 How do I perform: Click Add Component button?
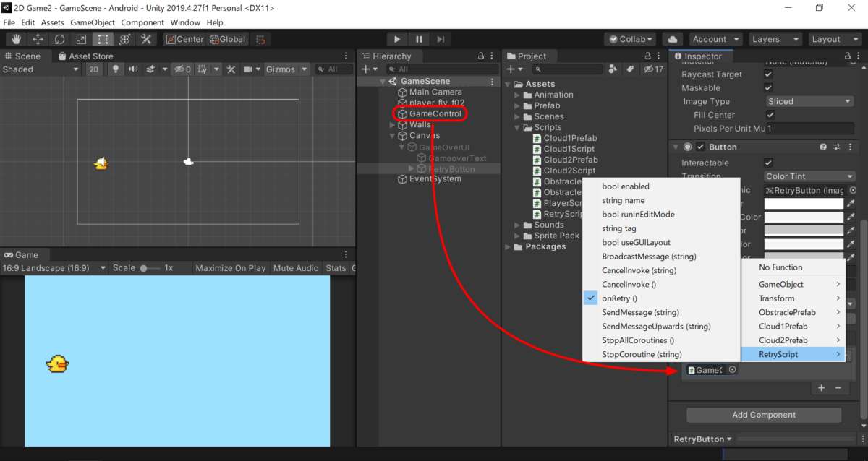click(x=764, y=415)
